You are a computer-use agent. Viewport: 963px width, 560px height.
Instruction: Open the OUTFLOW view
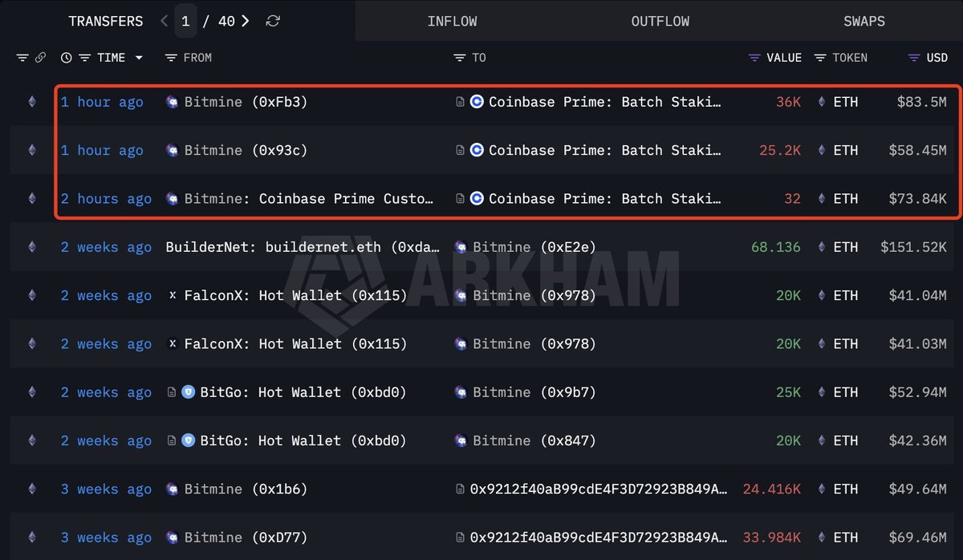(660, 20)
